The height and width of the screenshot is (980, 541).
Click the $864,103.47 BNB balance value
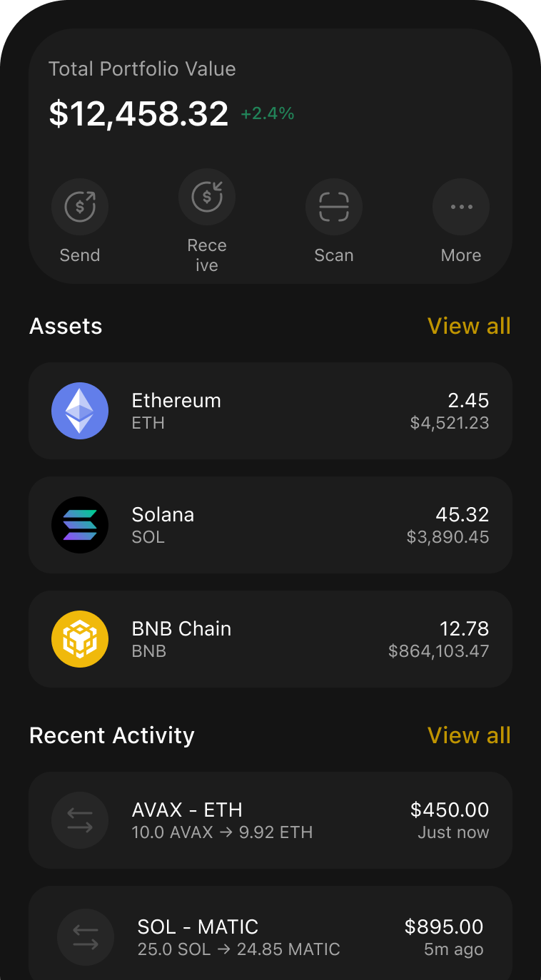pyautogui.click(x=438, y=651)
